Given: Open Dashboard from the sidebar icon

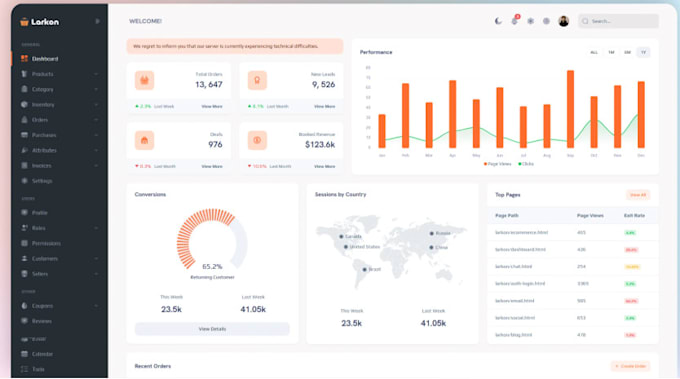Looking at the screenshot, I should 24,59.
